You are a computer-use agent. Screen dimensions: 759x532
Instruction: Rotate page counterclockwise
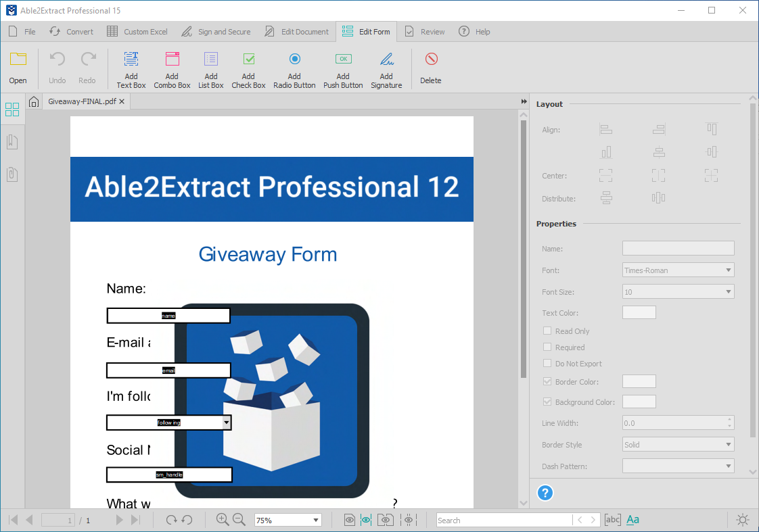point(187,520)
